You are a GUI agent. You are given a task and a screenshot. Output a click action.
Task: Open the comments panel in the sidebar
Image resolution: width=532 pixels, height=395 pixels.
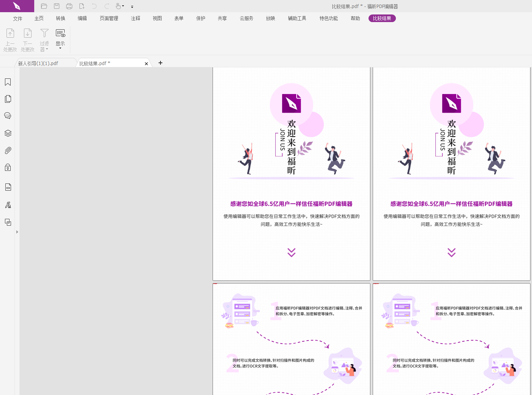click(x=8, y=116)
